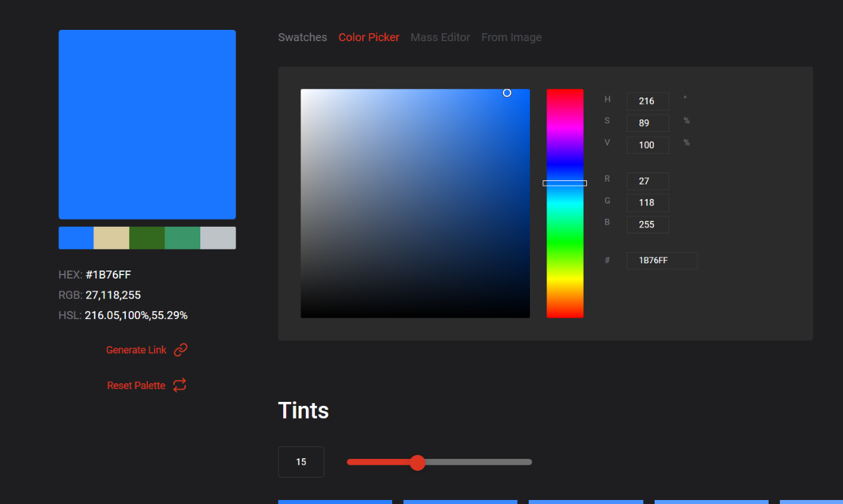The width and height of the screenshot is (843, 504).
Task: Select the gray palette swatch
Action: 218,237
